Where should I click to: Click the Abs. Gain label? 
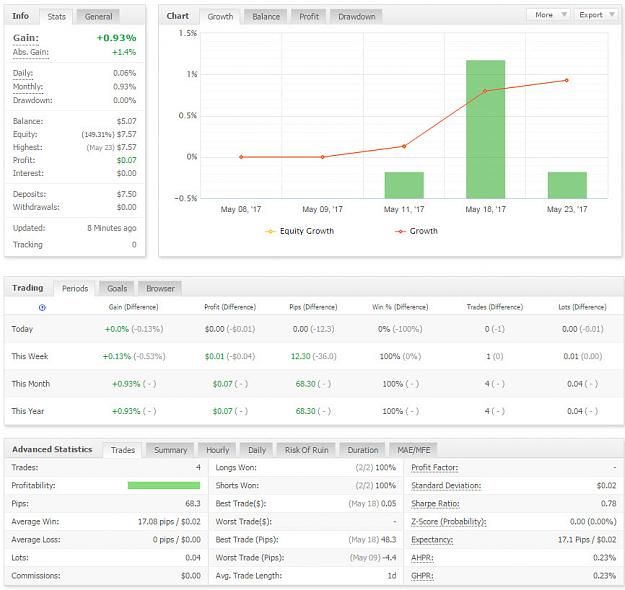pos(31,52)
